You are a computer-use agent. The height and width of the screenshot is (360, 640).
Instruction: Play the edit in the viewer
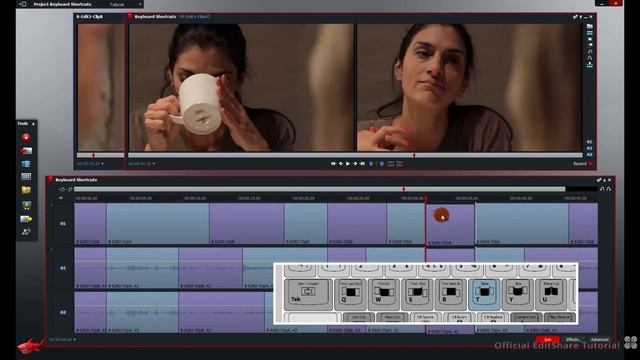click(348, 164)
